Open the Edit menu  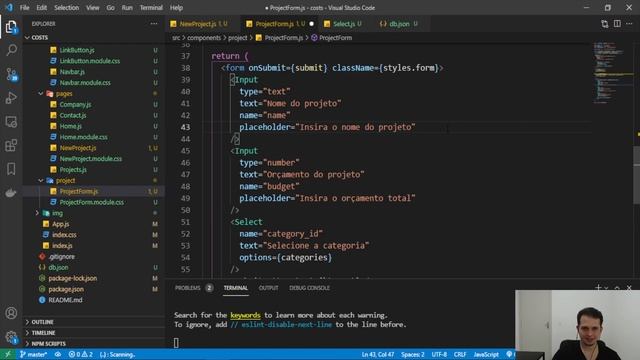coord(42,8)
